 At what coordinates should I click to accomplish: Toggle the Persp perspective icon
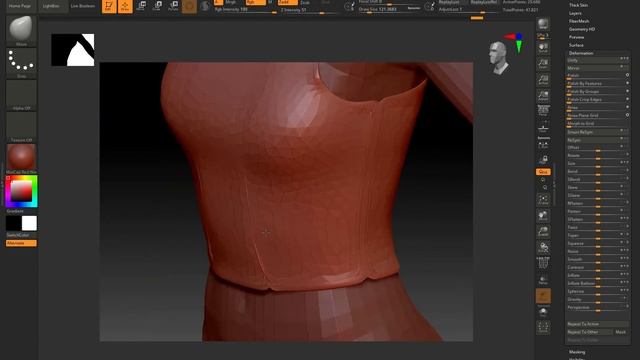[543, 111]
